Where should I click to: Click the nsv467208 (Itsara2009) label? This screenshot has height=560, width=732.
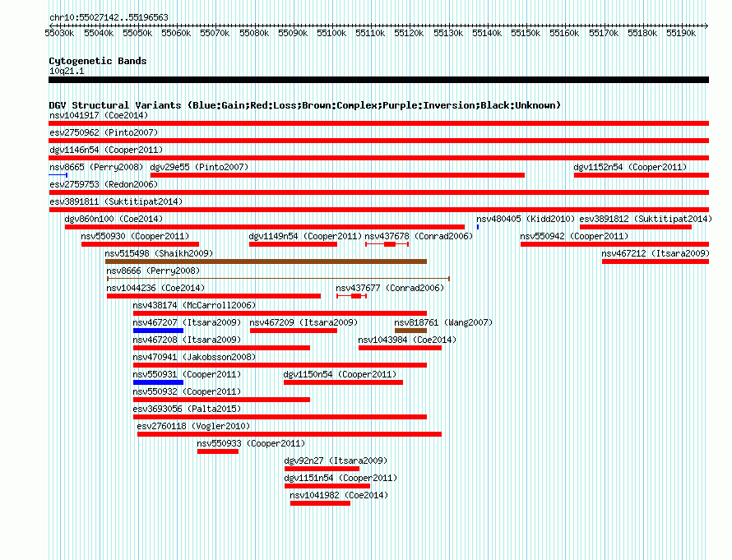tap(187, 340)
